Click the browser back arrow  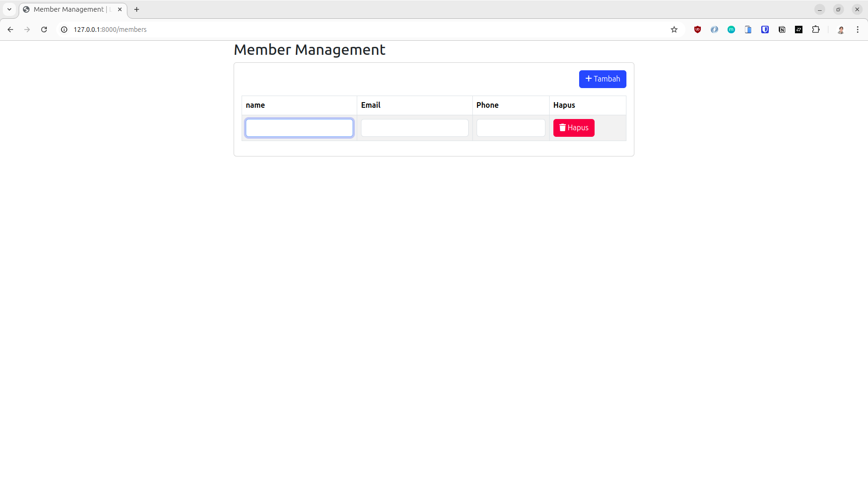click(x=10, y=29)
